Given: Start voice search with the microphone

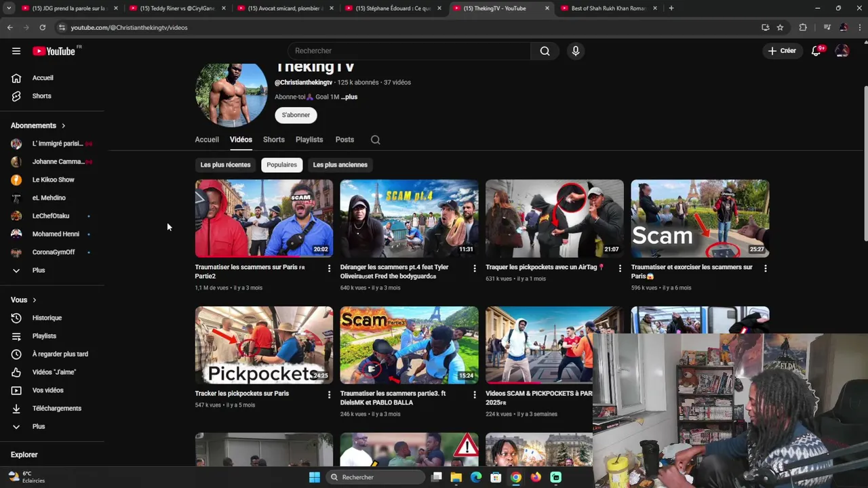Looking at the screenshot, I should pyautogui.click(x=576, y=51).
